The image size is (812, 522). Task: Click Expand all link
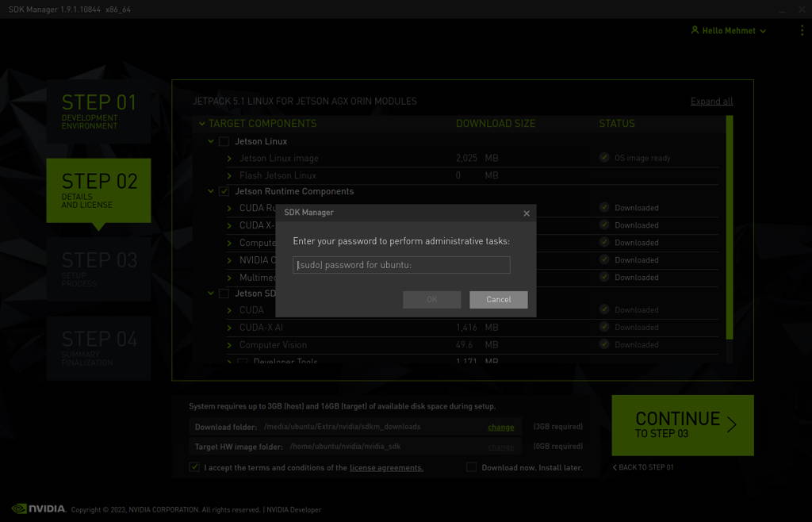coord(711,102)
